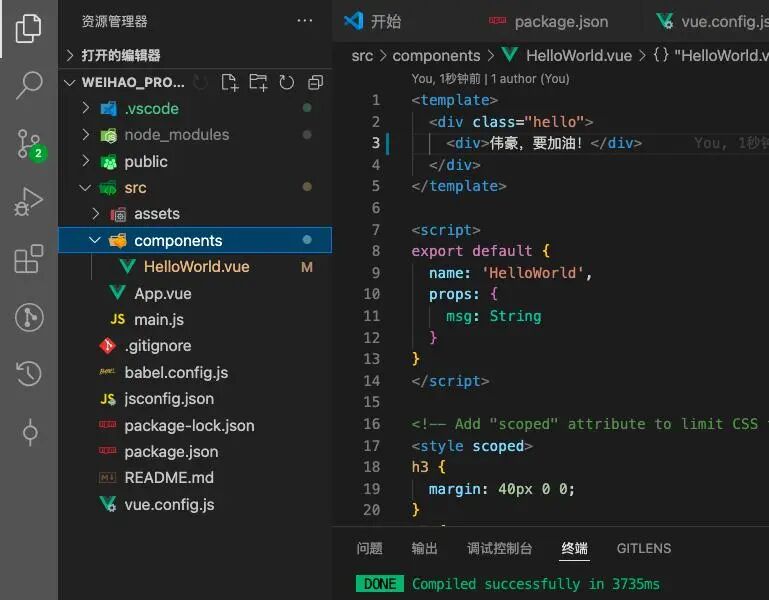The width and height of the screenshot is (769, 600).
Task: Open the timeline history clock icon
Action: coord(29,373)
